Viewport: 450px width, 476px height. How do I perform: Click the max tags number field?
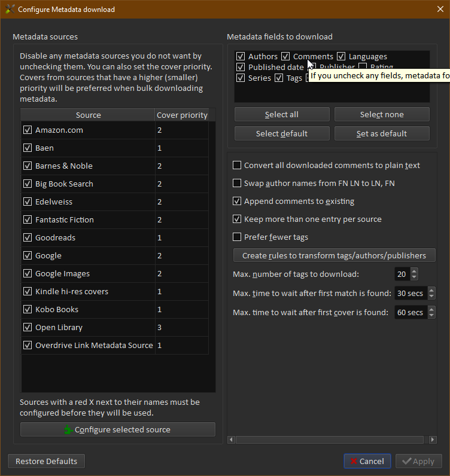pyautogui.click(x=402, y=274)
